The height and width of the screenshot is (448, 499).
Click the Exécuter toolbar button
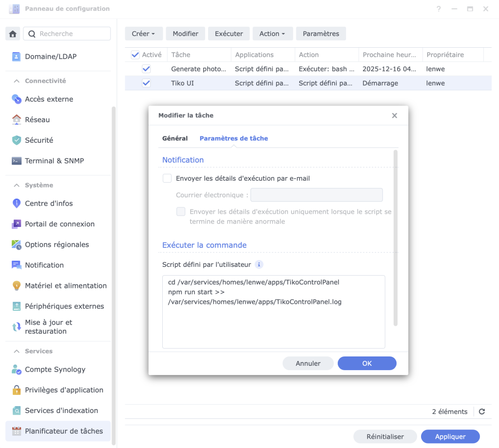click(229, 33)
